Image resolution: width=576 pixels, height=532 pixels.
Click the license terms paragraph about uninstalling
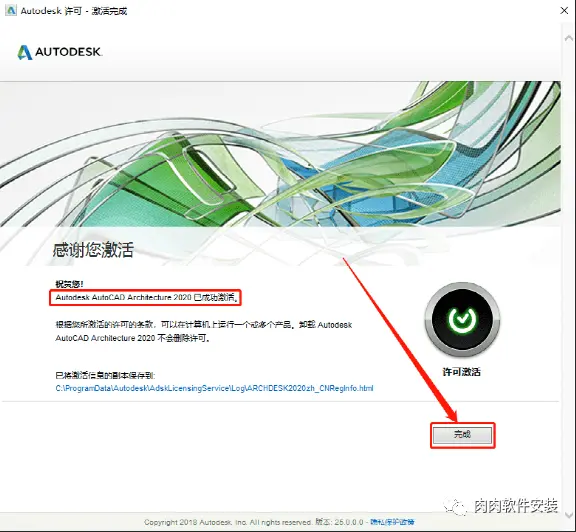[204, 331]
